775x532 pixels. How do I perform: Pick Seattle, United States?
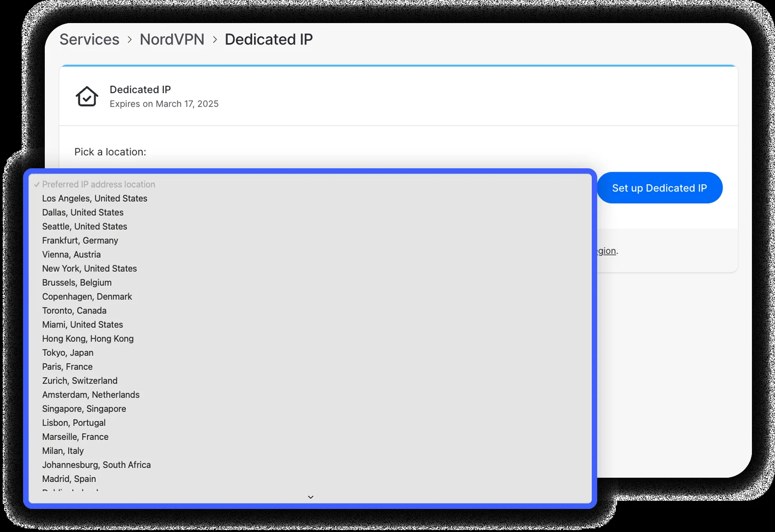point(310,226)
